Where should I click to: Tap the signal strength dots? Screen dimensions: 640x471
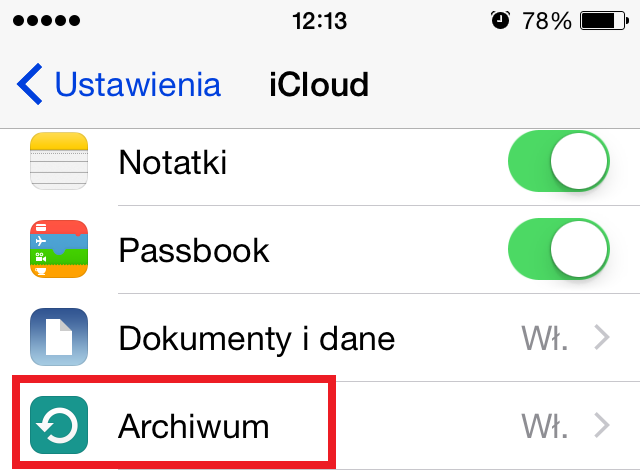[46, 20]
